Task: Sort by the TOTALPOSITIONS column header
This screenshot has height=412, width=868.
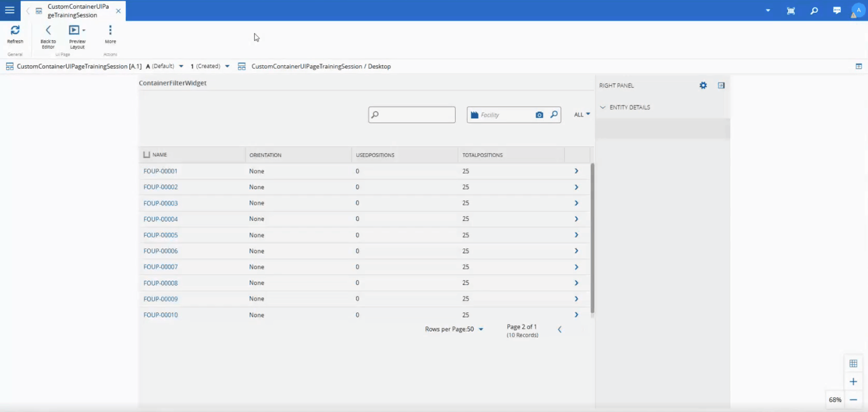Action: pyautogui.click(x=482, y=155)
